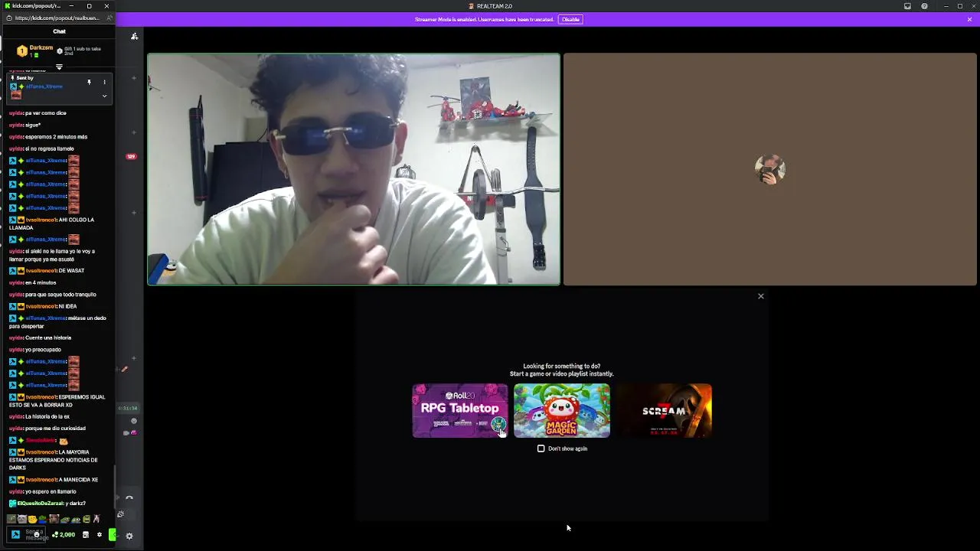Click message 'para que saque todo tranquilo'
Viewport: 980px width, 551px height.
click(x=60, y=295)
